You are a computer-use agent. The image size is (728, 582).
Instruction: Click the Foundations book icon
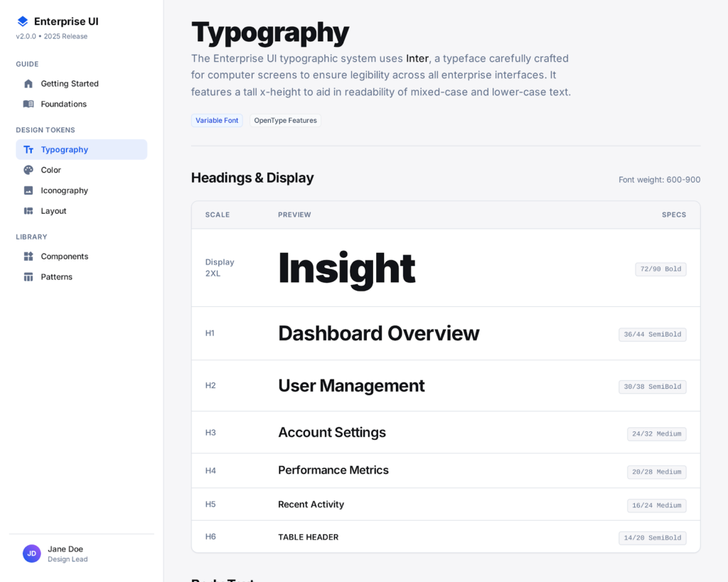tap(28, 104)
